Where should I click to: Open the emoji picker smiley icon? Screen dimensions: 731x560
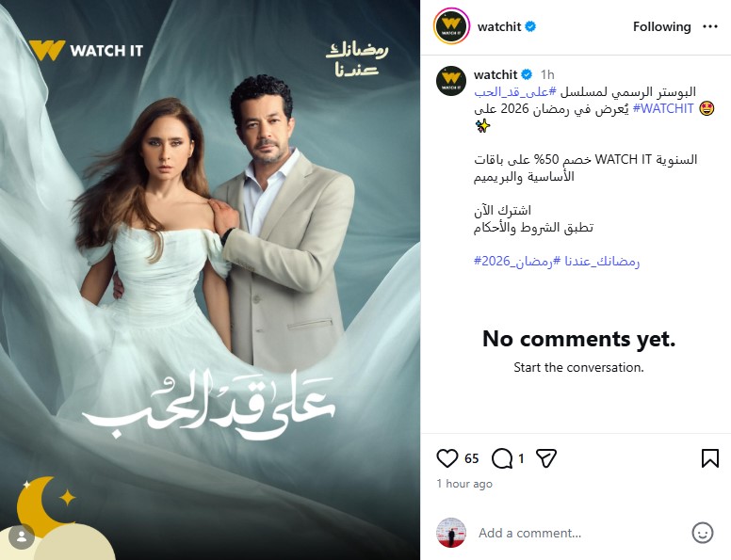point(702,533)
